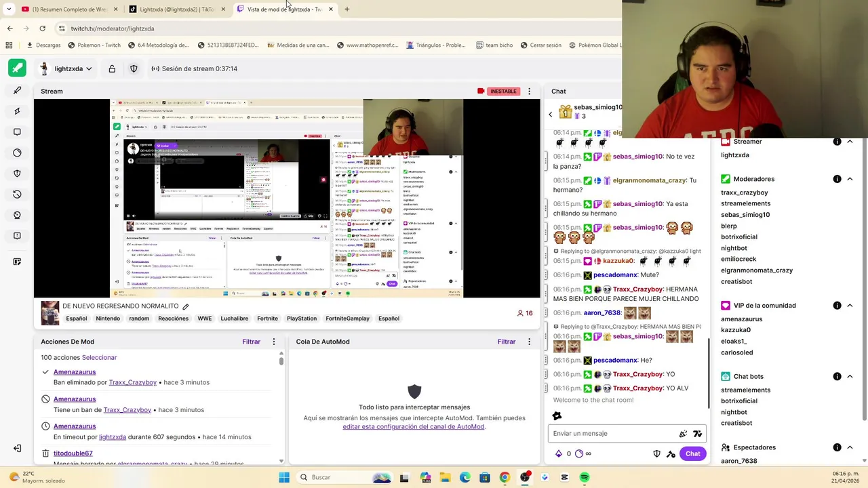Open the Mod View sword logo
Image resolution: width=868 pixels, height=488 pixels.
pyautogui.click(x=17, y=68)
